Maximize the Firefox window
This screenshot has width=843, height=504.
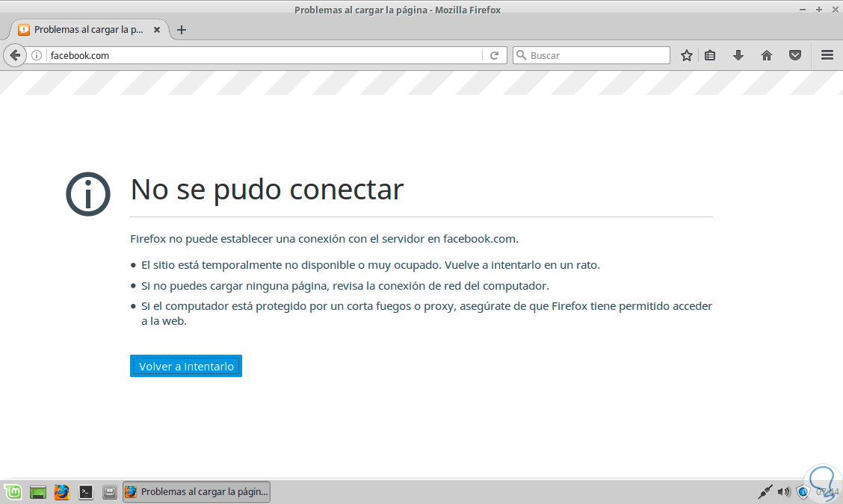(819, 10)
